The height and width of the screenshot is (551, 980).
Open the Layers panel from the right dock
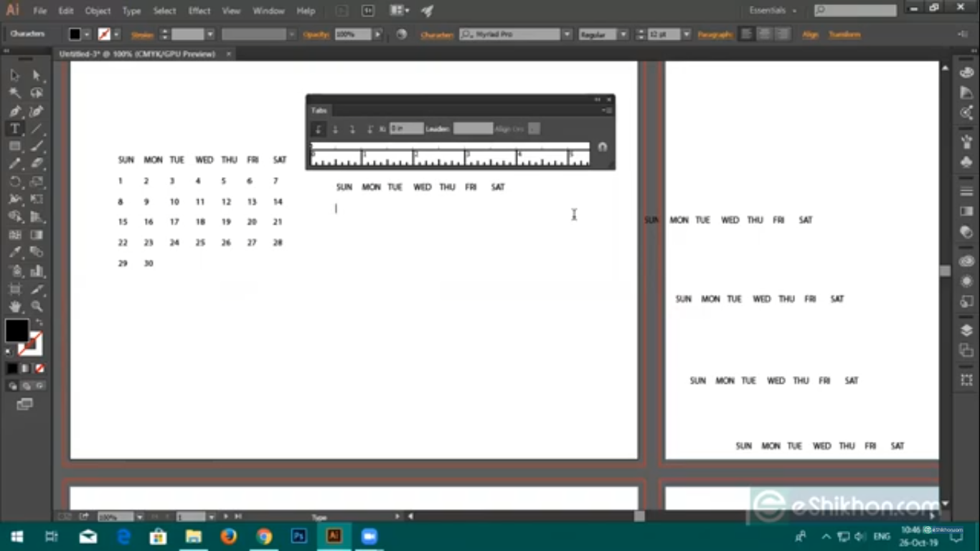966,328
